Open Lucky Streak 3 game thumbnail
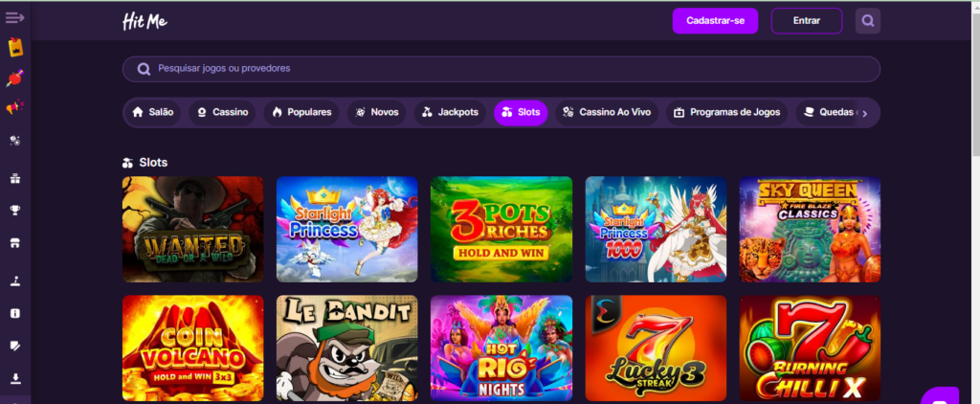Viewport: 980px width, 404px height. 656,348
